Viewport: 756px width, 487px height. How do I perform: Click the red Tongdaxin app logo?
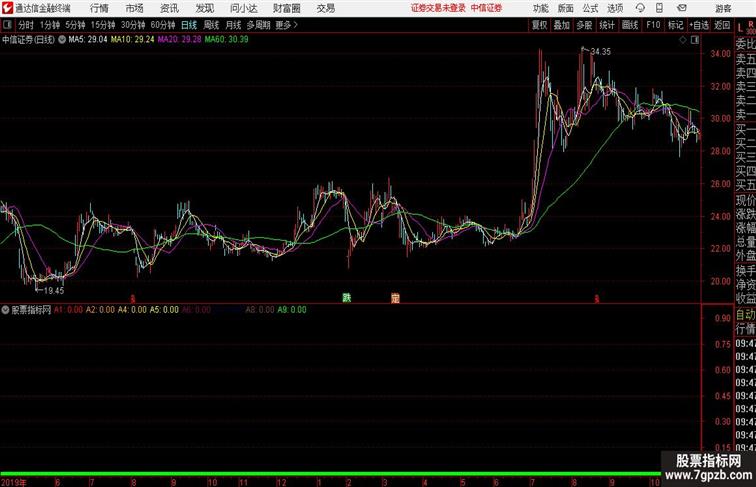coord(7,8)
